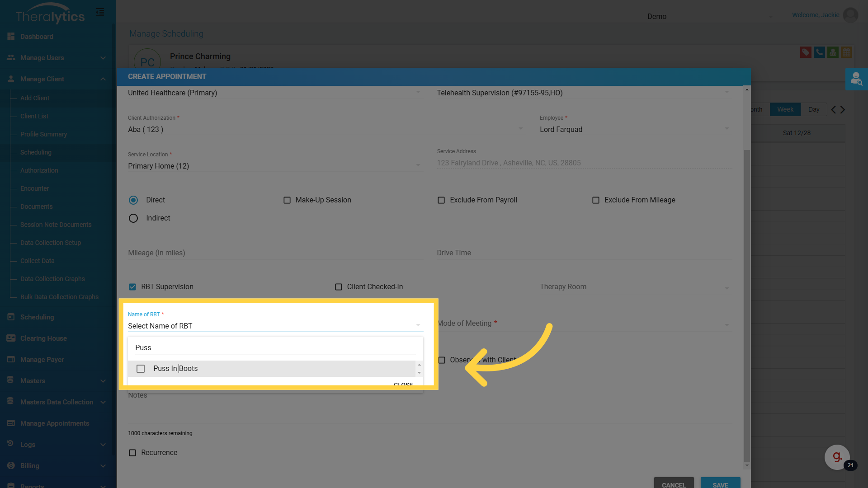
Task: Collapse sidebar using the hamburger menu icon
Action: coord(100,12)
